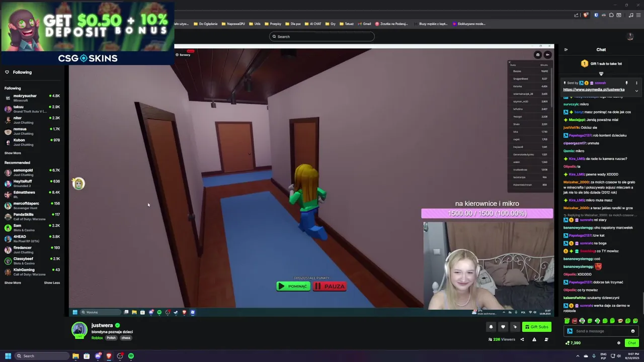Click the red angry quick emote
This screenshot has width=644, height=362.
[x=575, y=321]
